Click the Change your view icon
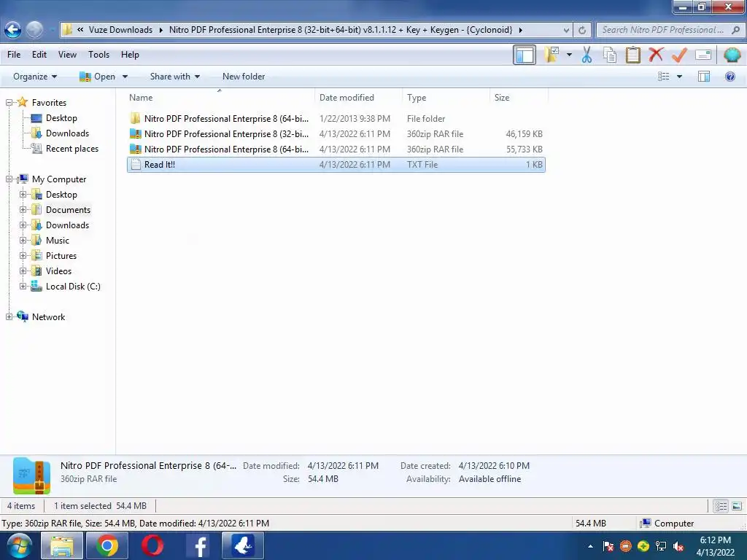This screenshot has width=747, height=560. (x=664, y=77)
